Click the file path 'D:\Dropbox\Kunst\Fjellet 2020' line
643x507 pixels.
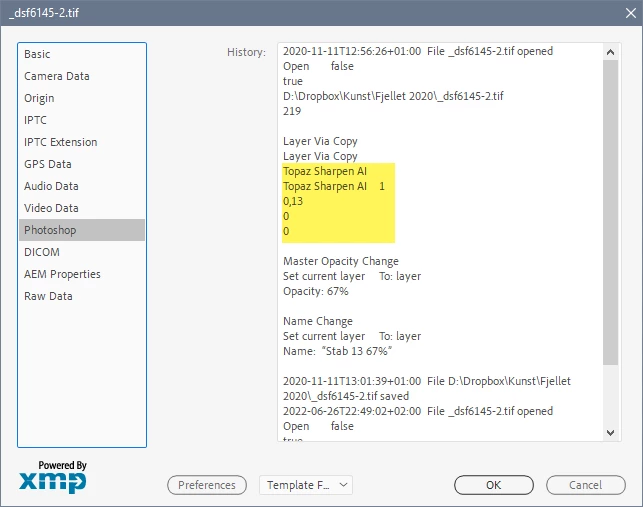pos(393,96)
